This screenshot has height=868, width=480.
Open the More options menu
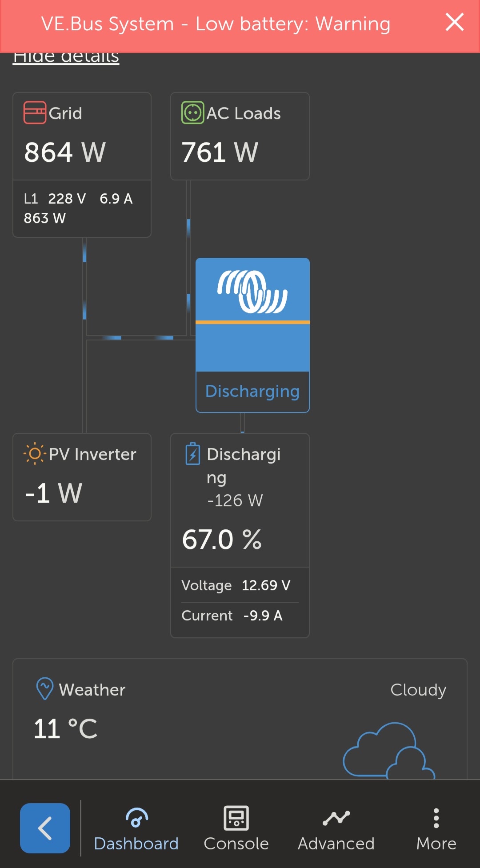point(436,829)
